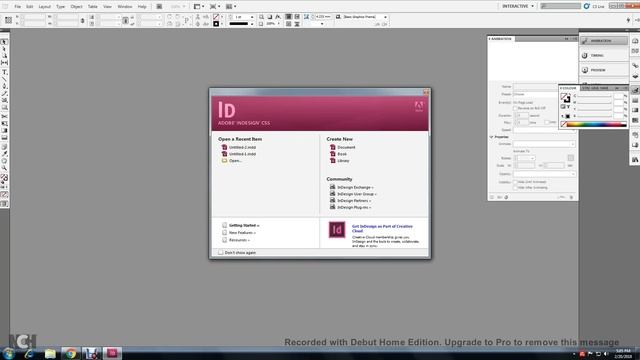Open the Edit menu

30,7
